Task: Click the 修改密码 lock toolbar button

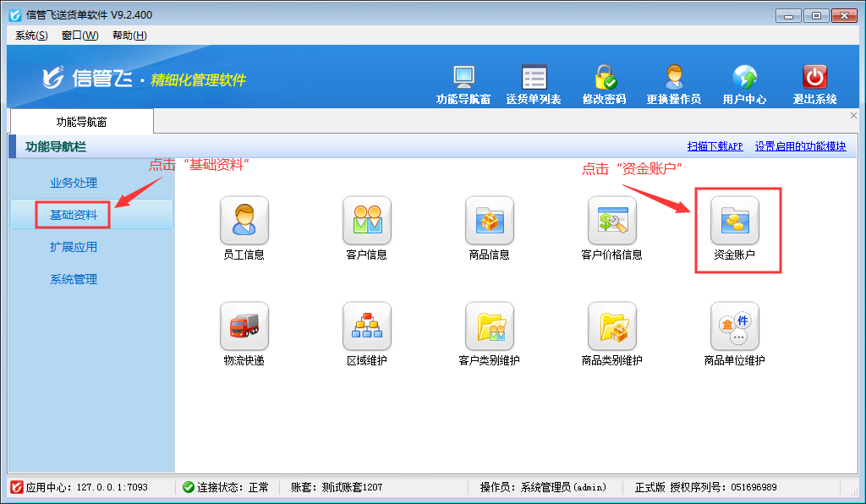Action: [605, 85]
